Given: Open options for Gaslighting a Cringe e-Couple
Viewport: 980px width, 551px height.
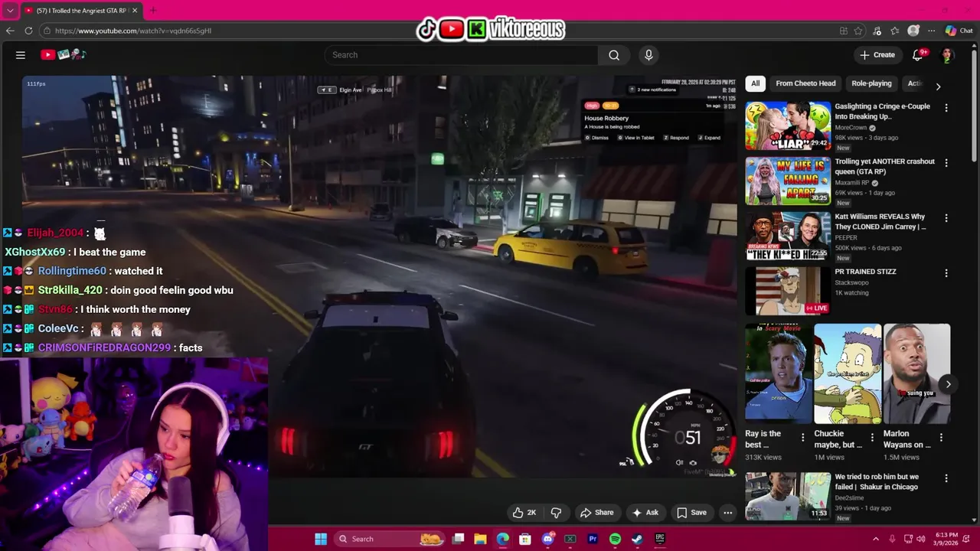Looking at the screenshot, I should click(x=946, y=108).
